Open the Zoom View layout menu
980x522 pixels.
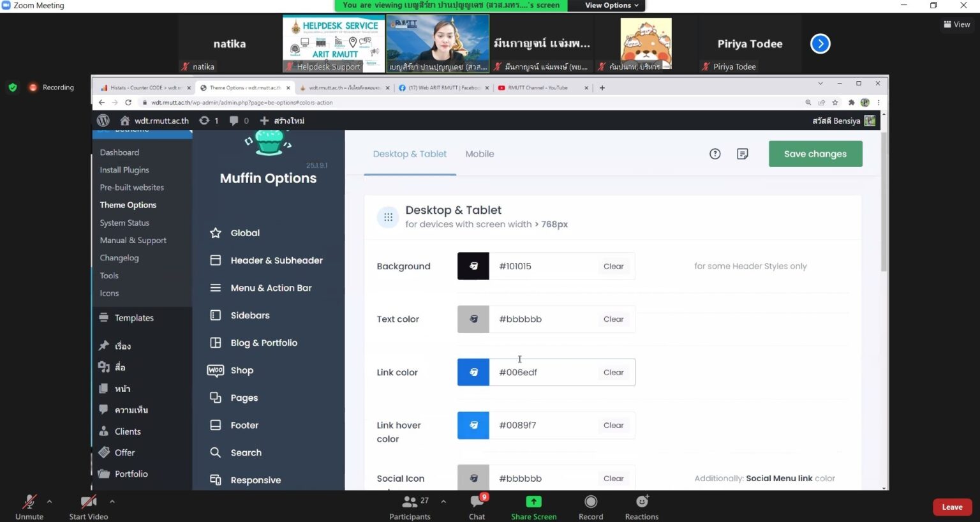pyautogui.click(x=957, y=24)
